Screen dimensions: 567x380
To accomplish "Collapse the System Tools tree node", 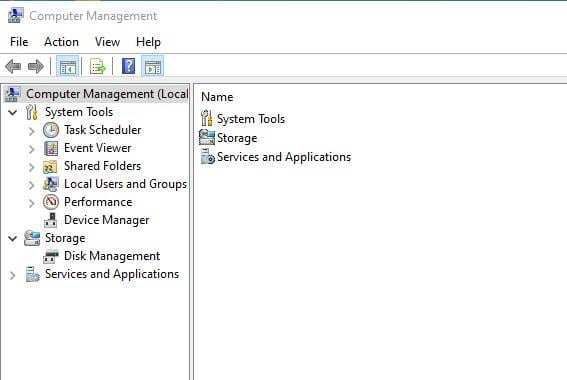I will tap(13, 112).
